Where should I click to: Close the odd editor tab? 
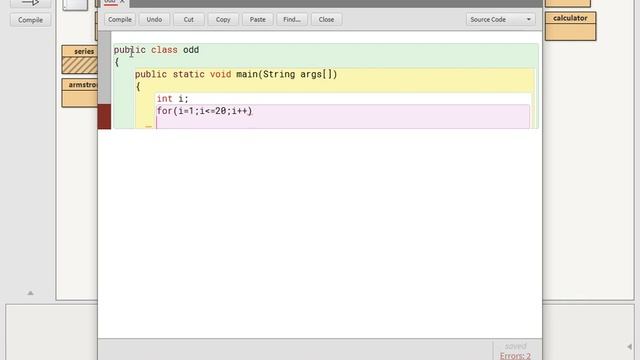(x=122, y=2)
